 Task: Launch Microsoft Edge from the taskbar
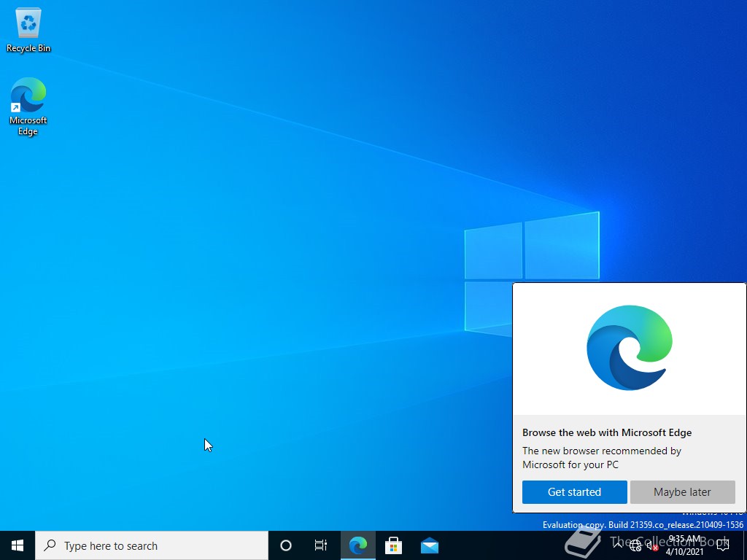tap(357, 545)
